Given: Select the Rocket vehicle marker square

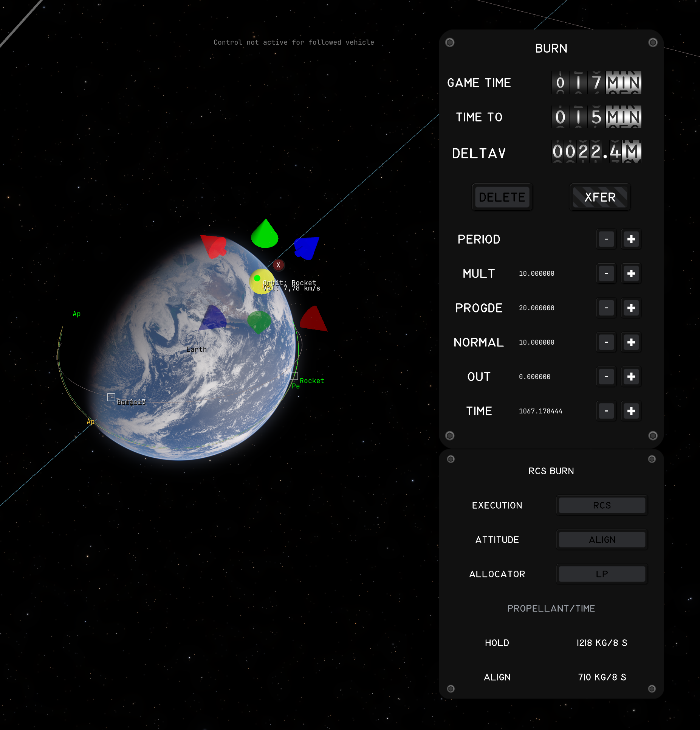Looking at the screenshot, I should point(294,376).
